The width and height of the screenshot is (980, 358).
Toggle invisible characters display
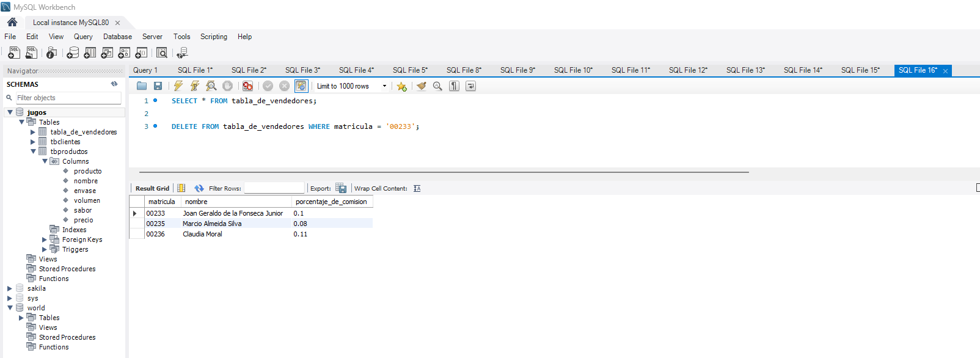454,86
